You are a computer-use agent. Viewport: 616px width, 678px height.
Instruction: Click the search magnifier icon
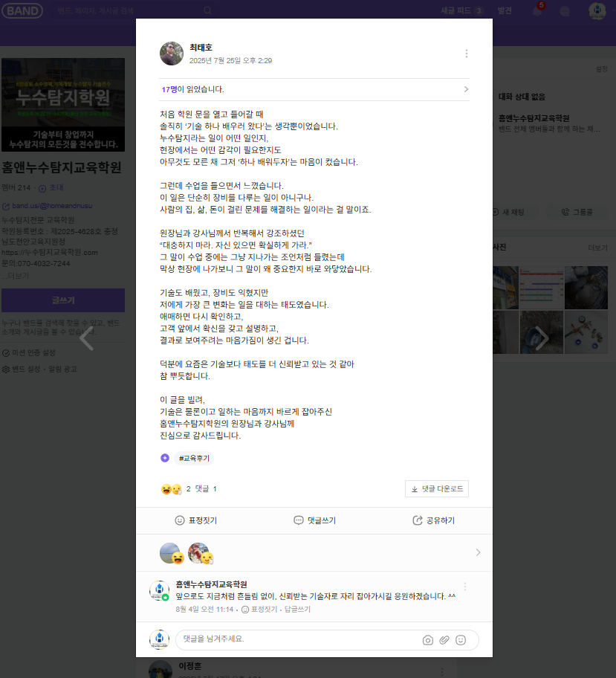(207, 10)
